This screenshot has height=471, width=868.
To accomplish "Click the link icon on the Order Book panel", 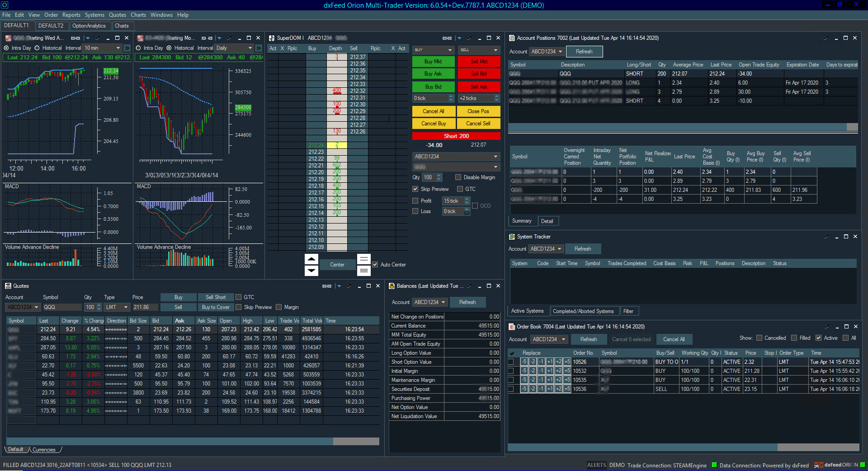I will [x=827, y=326].
